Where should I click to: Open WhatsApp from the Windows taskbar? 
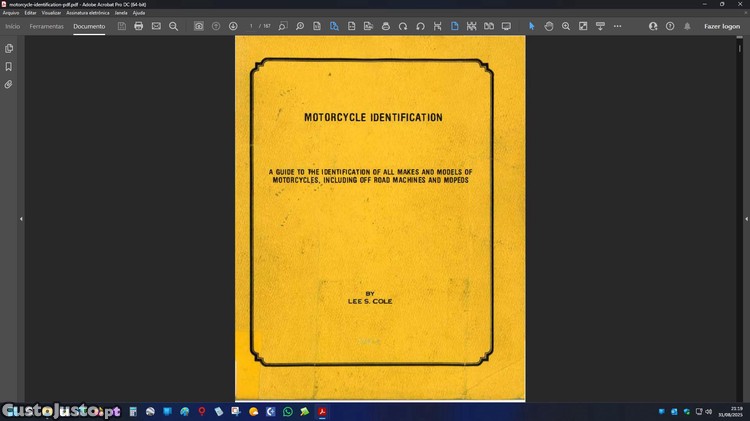[x=288, y=411]
